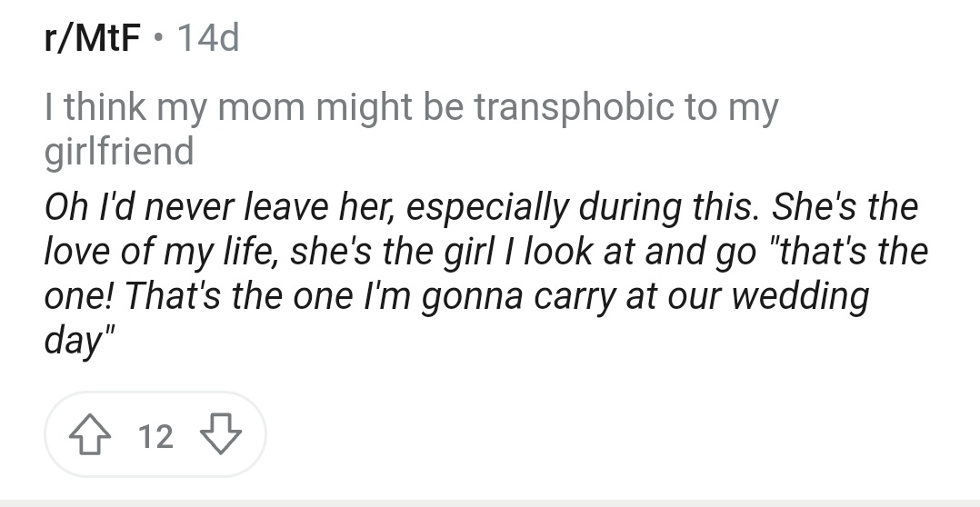The height and width of the screenshot is (507, 980).
Task: Click the word 'girlfriend' in the post title
Action: point(119,152)
